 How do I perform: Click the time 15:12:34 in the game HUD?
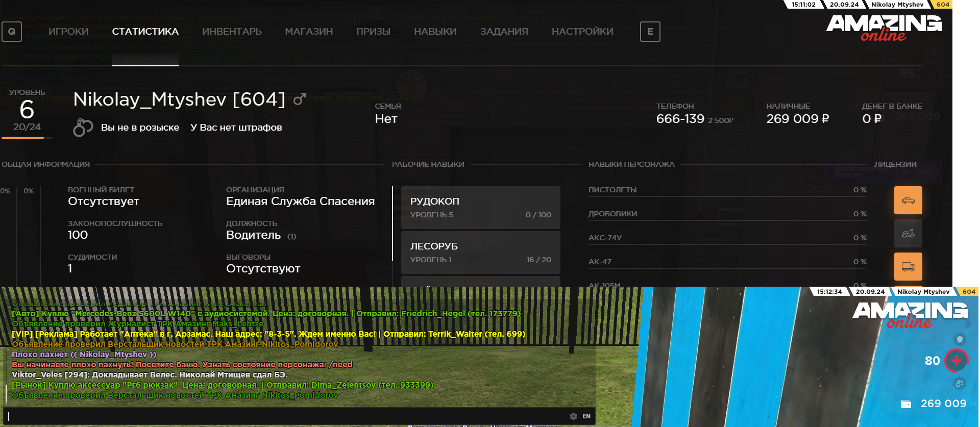[829, 292]
